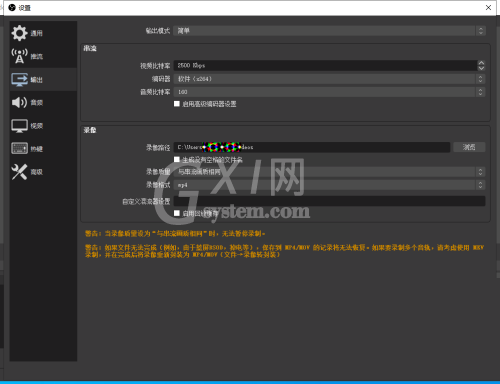Open the 录像格式 dropdown showing mp4
The image size is (500, 384).
tap(329, 185)
